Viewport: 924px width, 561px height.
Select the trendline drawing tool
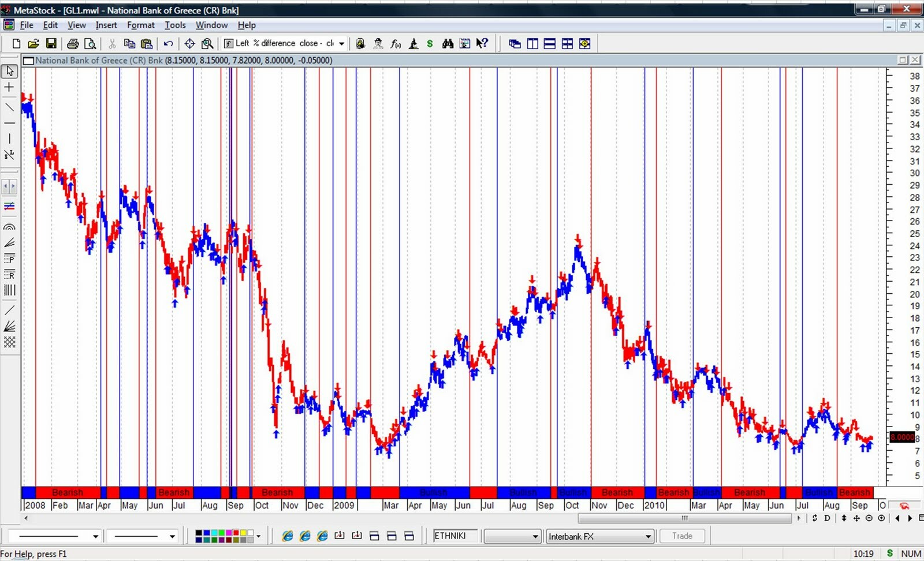tap(9, 107)
